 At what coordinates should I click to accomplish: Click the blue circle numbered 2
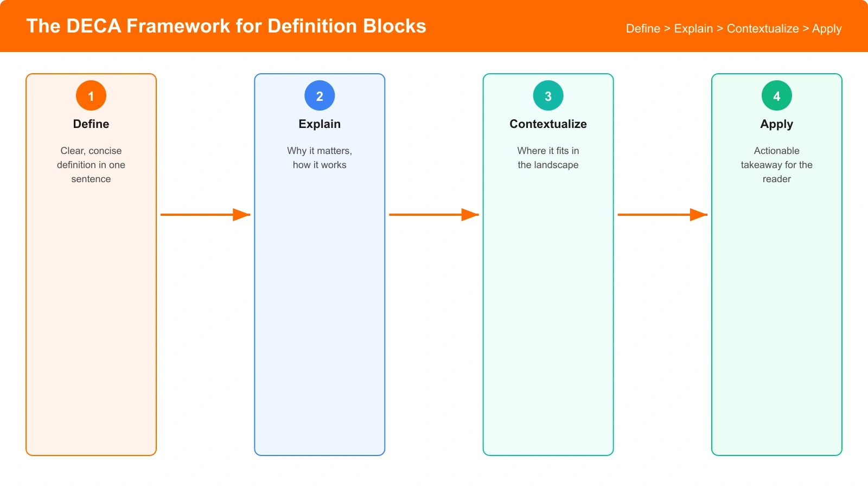coord(320,95)
